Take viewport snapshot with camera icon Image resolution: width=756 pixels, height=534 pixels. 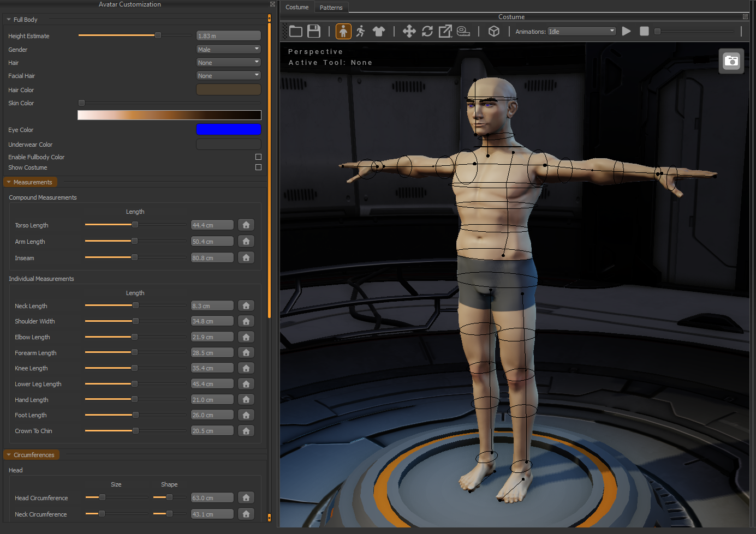pos(731,61)
